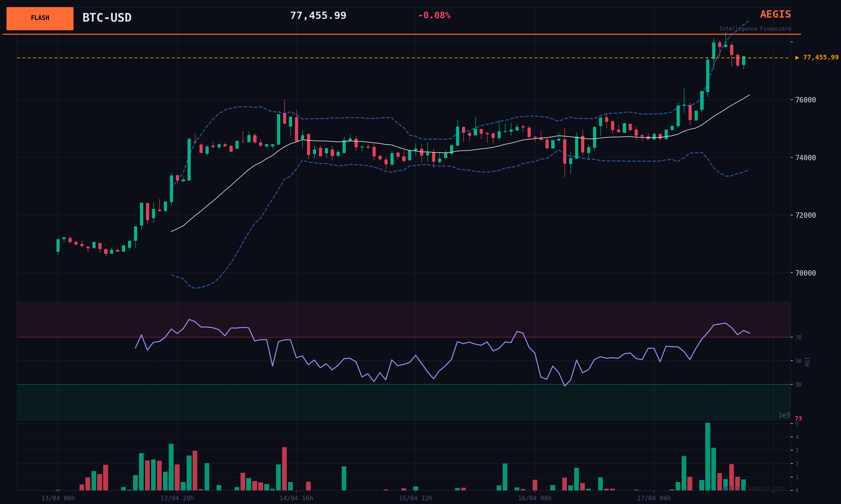Click the orange FLASH badge
The width and height of the screenshot is (841, 504).
pyautogui.click(x=40, y=18)
